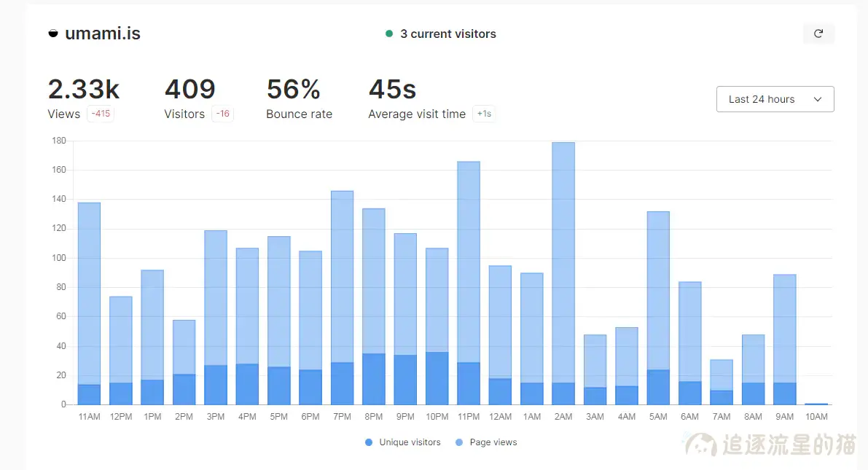
Task: Click the 2.33k Views metric
Action: click(x=84, y=90)
